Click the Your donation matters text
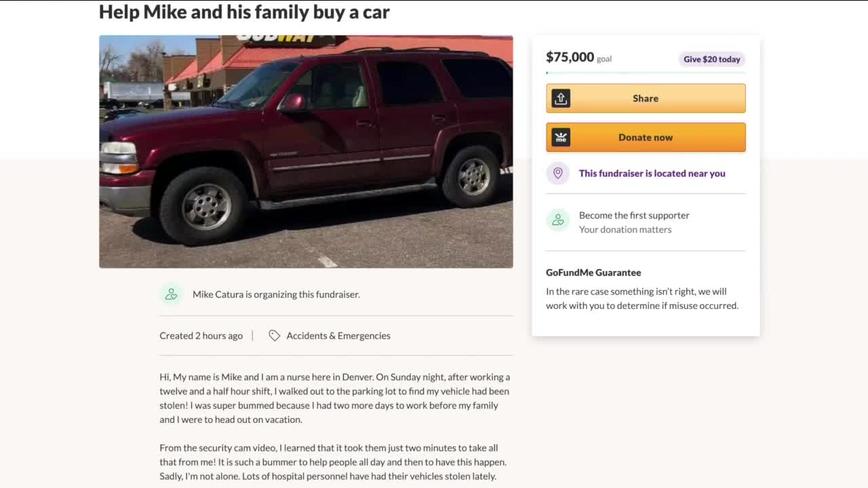Screen dimensions: 868x488 (x=625, y=229)
